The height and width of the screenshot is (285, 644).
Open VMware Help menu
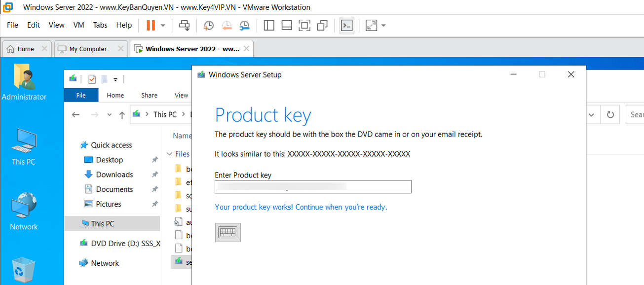click(124, 25)
